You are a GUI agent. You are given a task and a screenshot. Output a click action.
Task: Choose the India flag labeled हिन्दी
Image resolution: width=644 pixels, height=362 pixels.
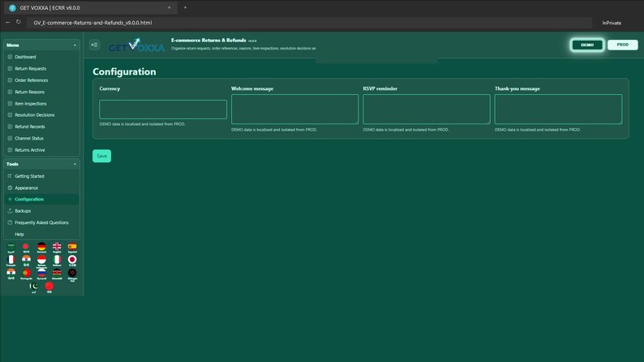point(26,261)
